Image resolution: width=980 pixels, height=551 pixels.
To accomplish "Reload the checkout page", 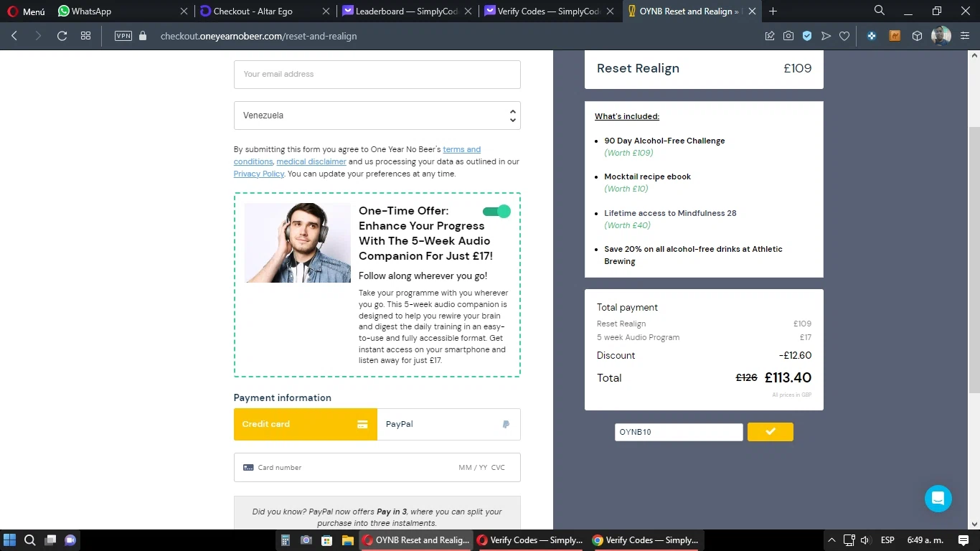I will pos(62,36).
